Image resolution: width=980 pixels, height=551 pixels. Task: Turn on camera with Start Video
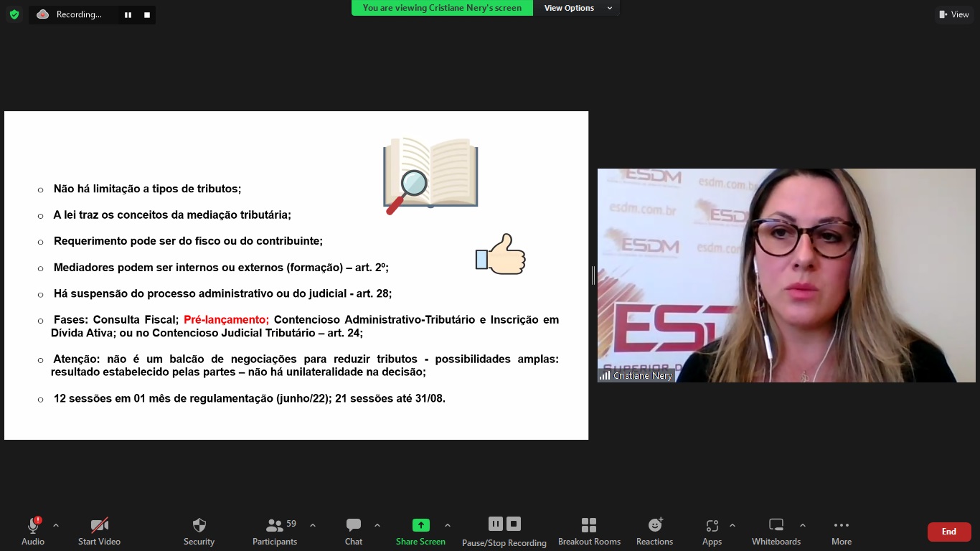(99, 531)
